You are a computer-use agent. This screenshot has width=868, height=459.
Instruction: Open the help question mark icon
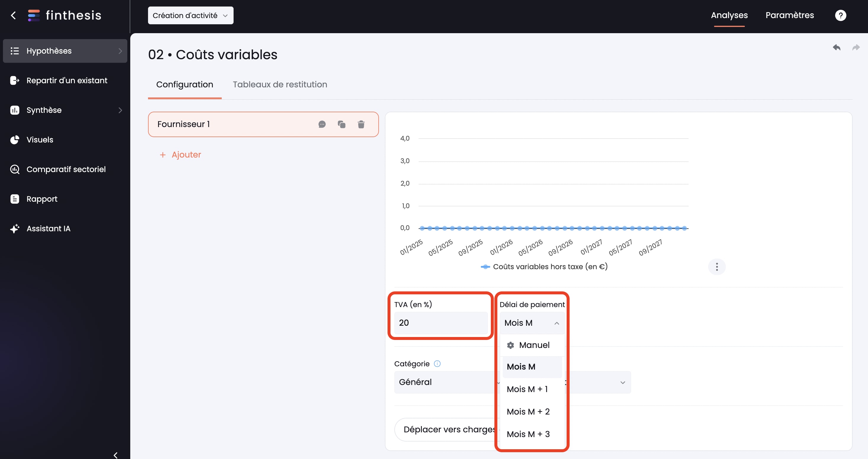840,15
